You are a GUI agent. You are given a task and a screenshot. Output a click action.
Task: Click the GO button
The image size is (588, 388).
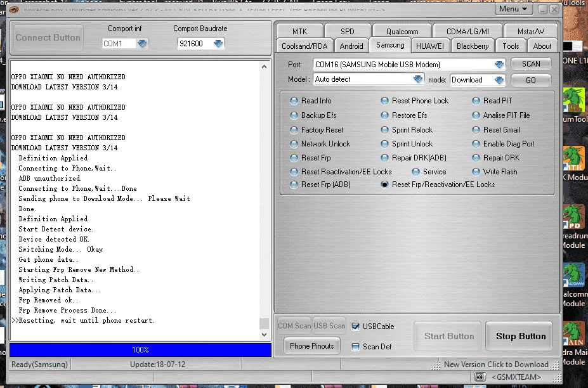[x=531, y=81]
